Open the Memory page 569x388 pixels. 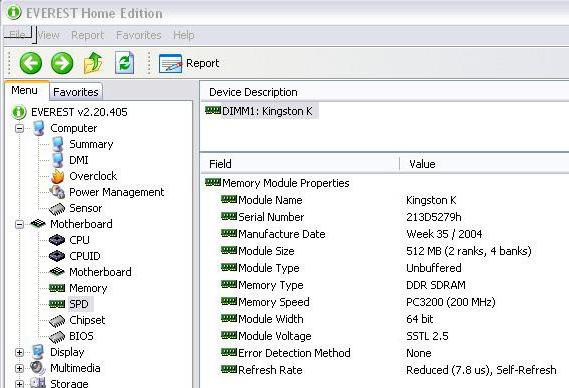coord(88,288)
